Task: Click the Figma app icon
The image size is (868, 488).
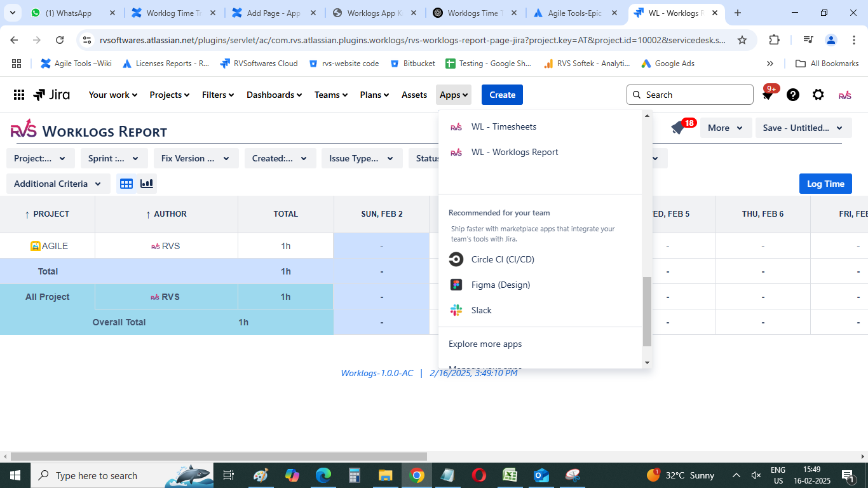Action: pyautogui.click(x=456, y=285)
